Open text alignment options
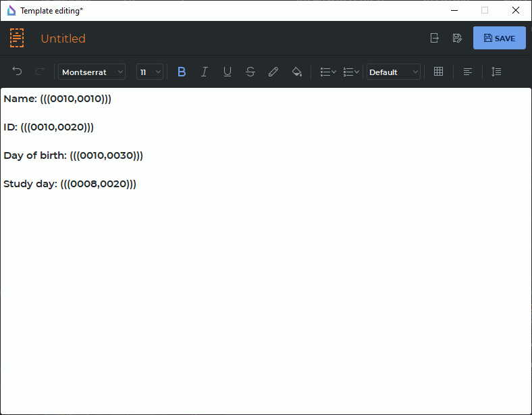This screenshot has height=415, width=532. click(x=468, y=72)
